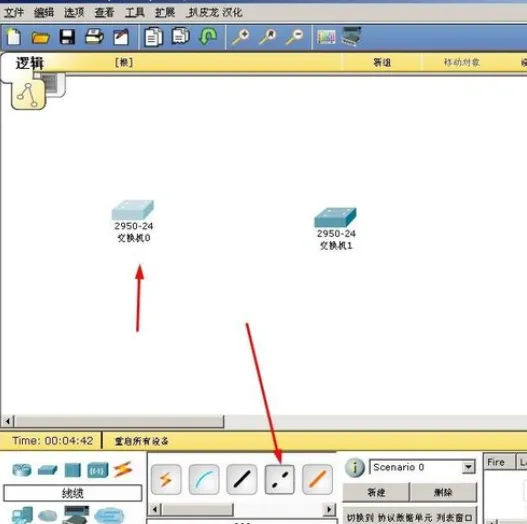Click the cable list right scroll arrow
The width and height of the screenshot is (527, 524).
(x=329, y=510)
